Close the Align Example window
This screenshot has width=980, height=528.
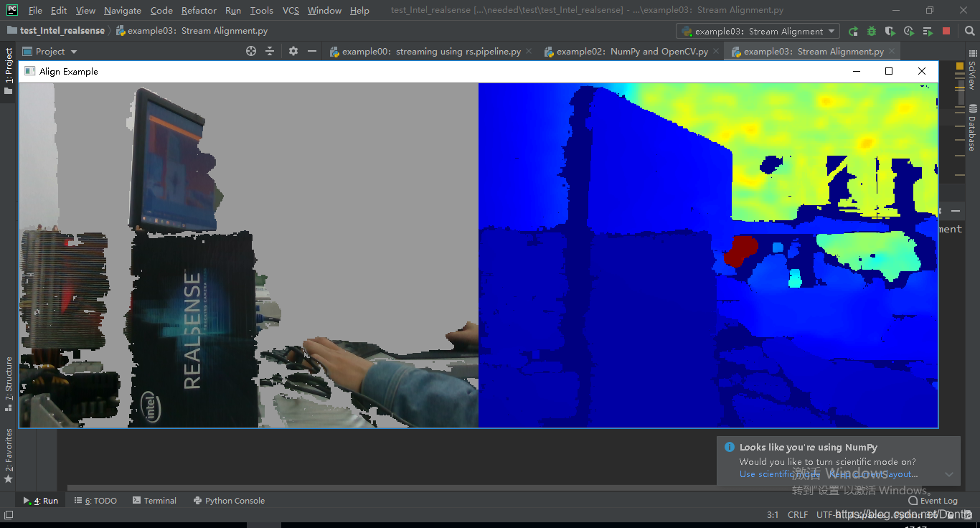pyautogui.click(x=922, y=71)
